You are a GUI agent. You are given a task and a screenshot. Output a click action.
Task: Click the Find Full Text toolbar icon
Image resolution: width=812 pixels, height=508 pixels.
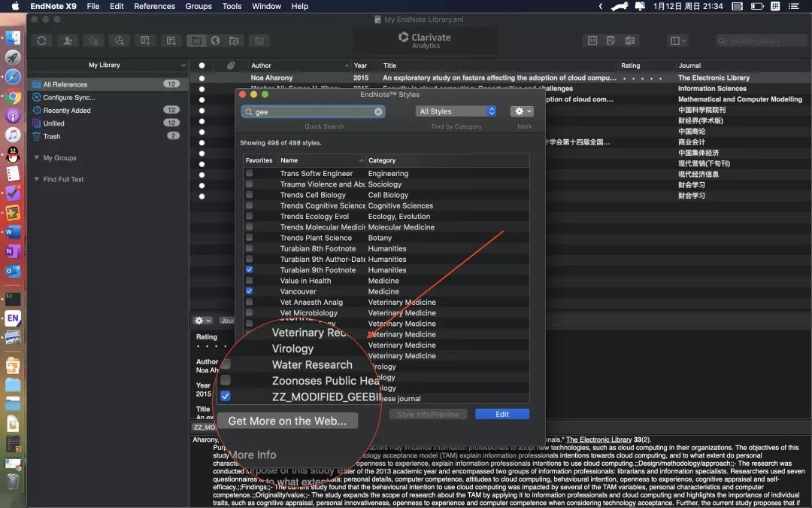[119, 41]
